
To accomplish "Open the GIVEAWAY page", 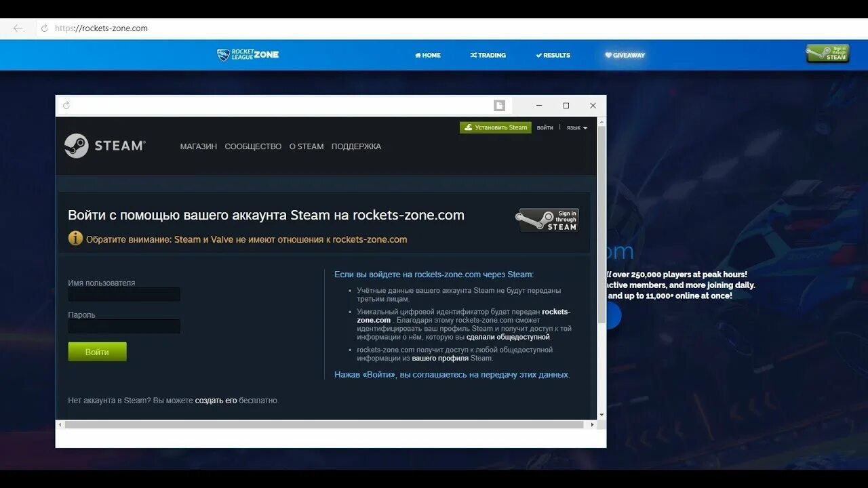I will (625, 56).
